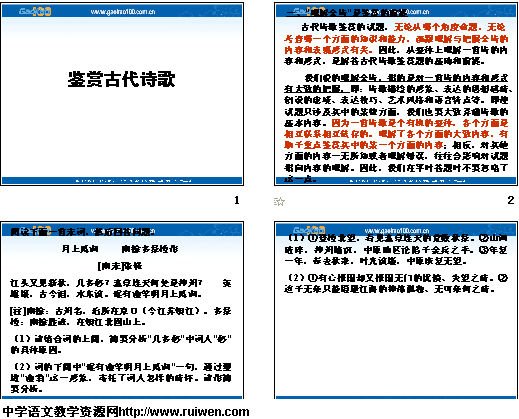Click the website URL in slide 4 header
Image resolution: width=519 pixels, height=419 pixels.
(397, 230)
